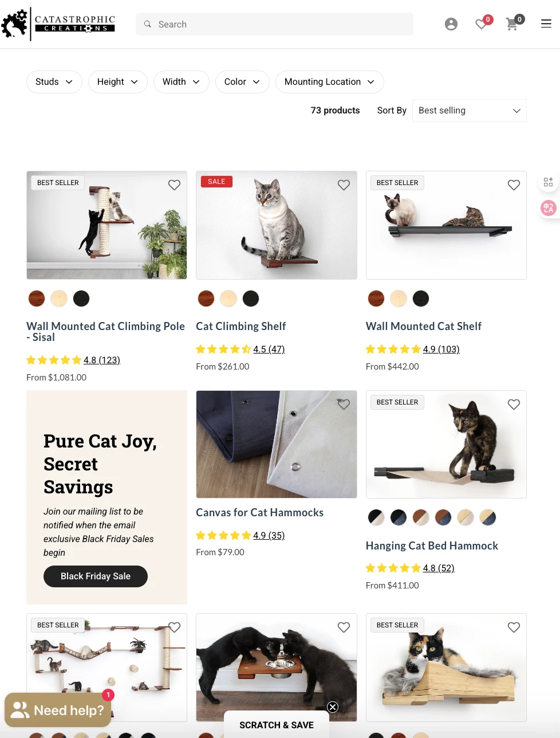This screenshot has height=738, width=560.
Task: Close the Scratch & Save popup
Action: (x=333, y=707)
